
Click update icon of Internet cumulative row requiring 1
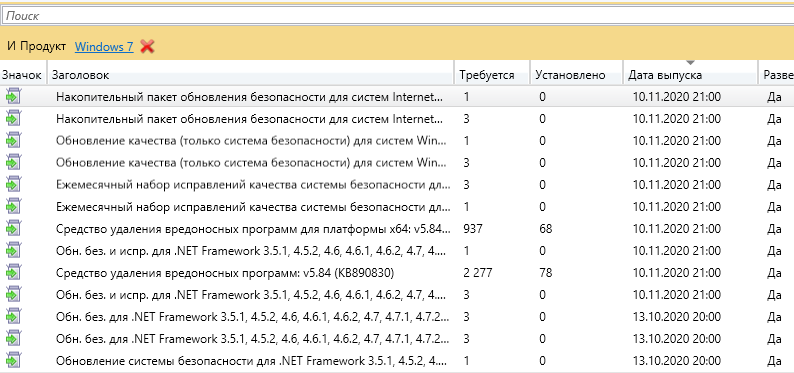[x=13, y=96]
